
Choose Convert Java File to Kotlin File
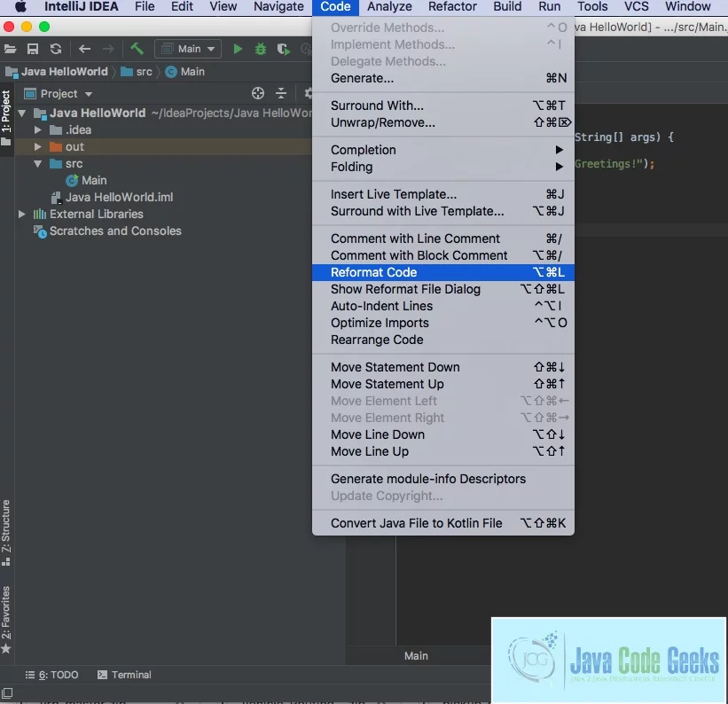pyautogui.click(x=443, y=523)
